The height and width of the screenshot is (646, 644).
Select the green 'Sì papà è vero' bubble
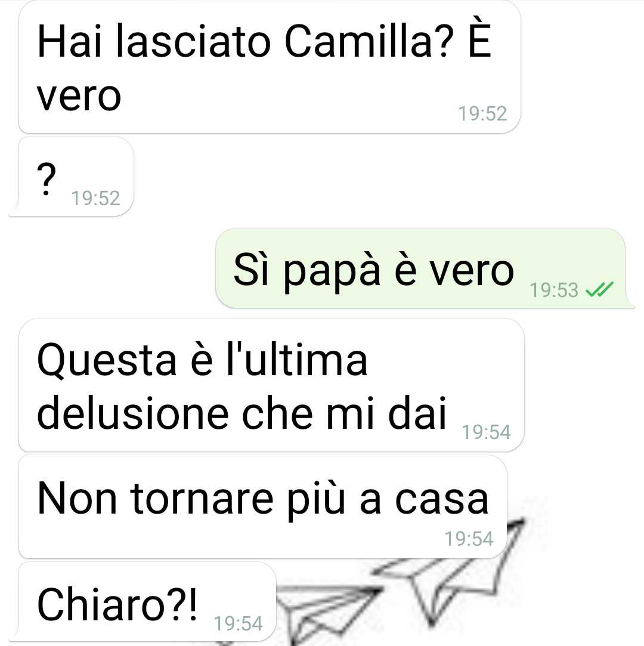[x=424, y=268]
